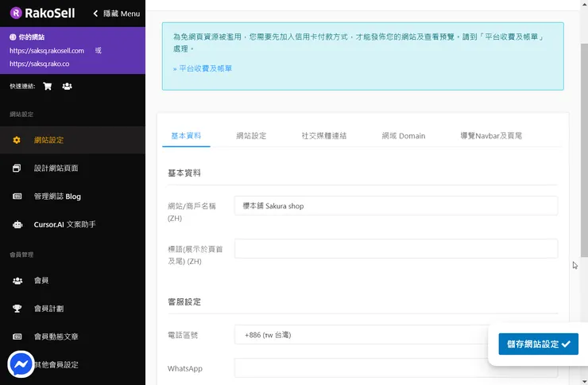588x385 pixels.
Task: Click the gear icon for 網站設定
Action: tap(17, 141)
